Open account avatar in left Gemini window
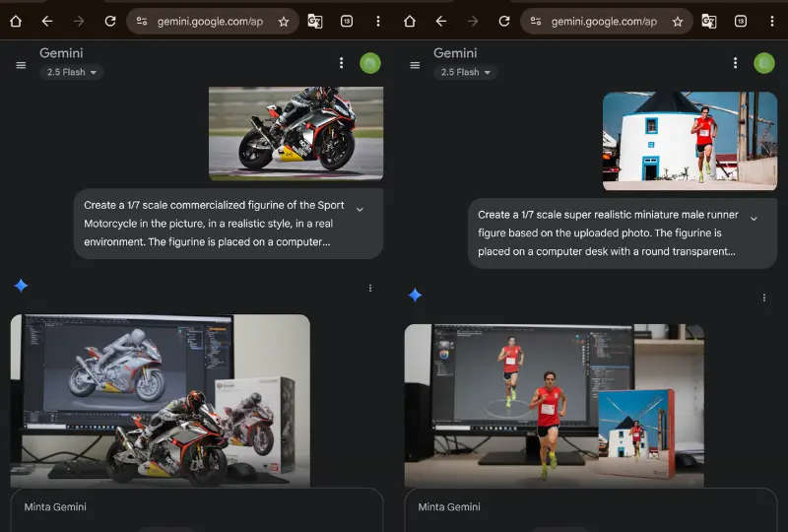Screen dimensions: 788x532 pyautogui.click(x=370, y=63)
